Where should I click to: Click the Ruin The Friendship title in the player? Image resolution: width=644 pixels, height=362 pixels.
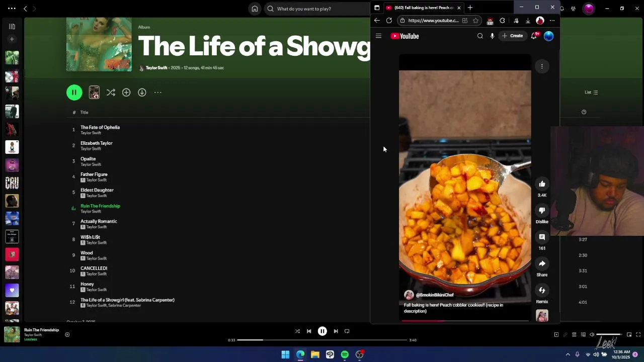(41, 330)
